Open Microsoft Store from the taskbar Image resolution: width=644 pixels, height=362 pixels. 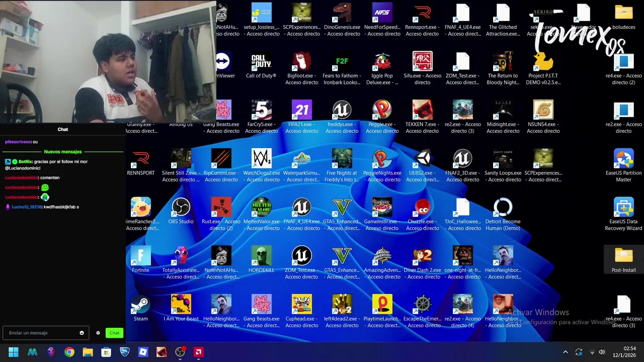tap(106, 352)
